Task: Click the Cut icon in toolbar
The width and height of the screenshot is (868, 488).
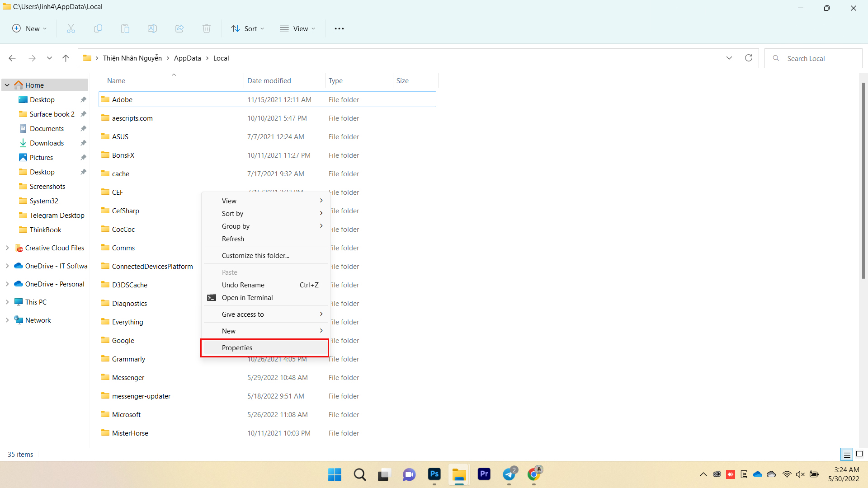Action: click(x=71, y=28)
